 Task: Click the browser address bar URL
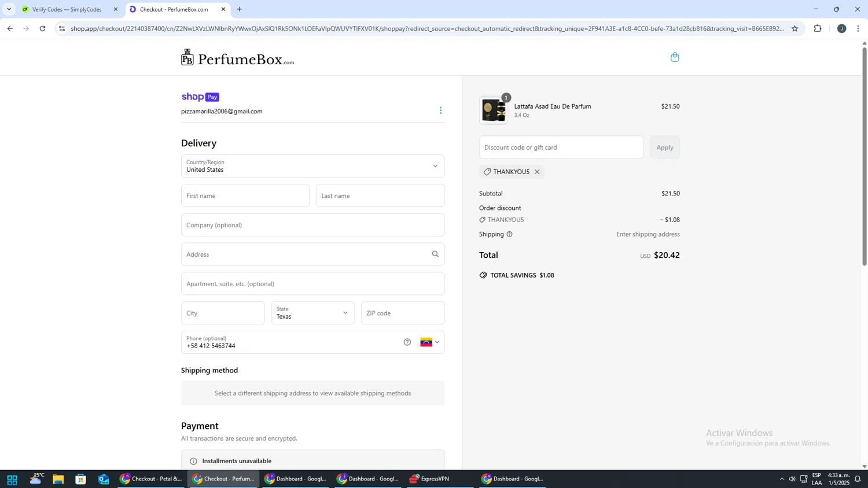pyautogui.click(x=427, y=28)
